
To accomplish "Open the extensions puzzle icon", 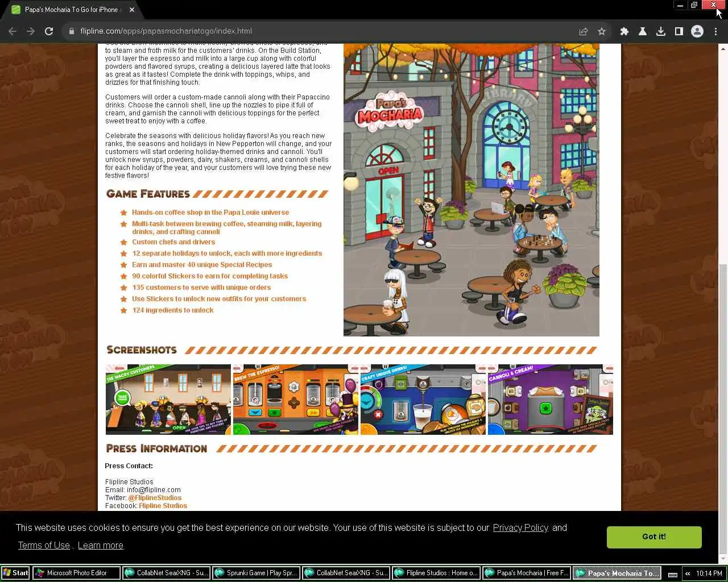I will coord(624,31).
